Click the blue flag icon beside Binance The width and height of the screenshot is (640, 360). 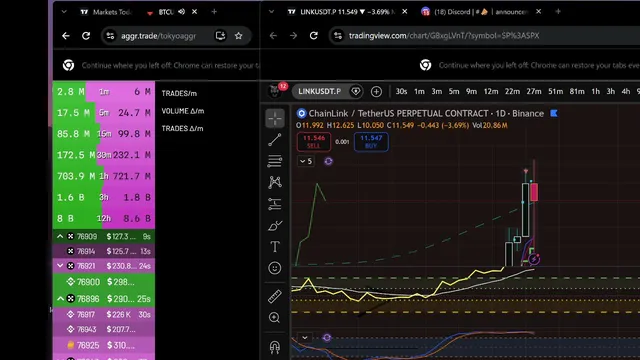[554, 113]
